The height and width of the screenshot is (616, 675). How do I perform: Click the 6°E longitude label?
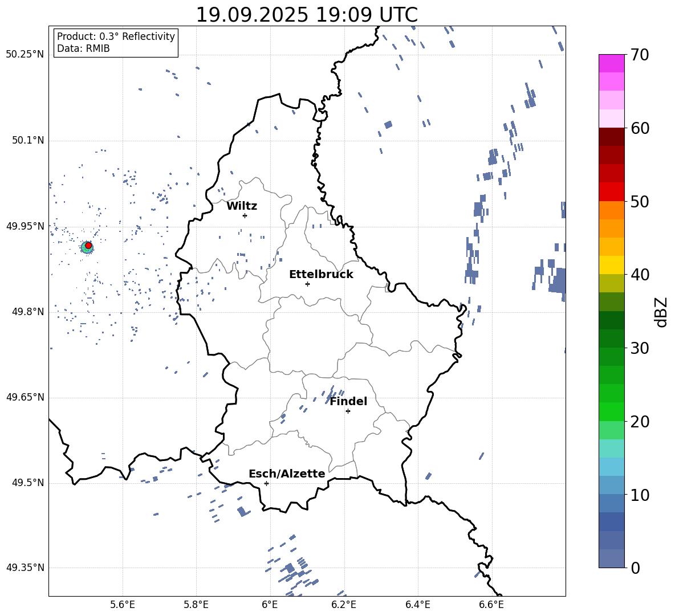point(270,605)
